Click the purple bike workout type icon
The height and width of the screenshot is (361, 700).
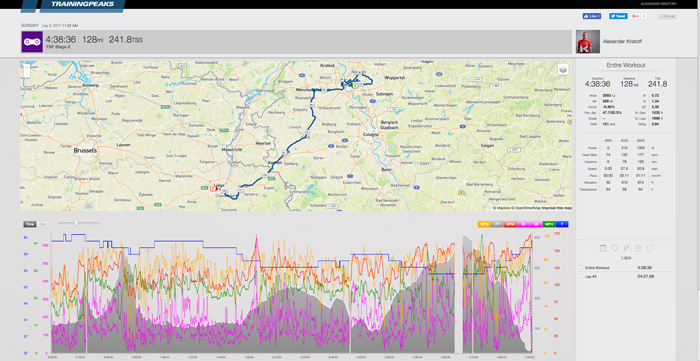[x=32, y=41]
